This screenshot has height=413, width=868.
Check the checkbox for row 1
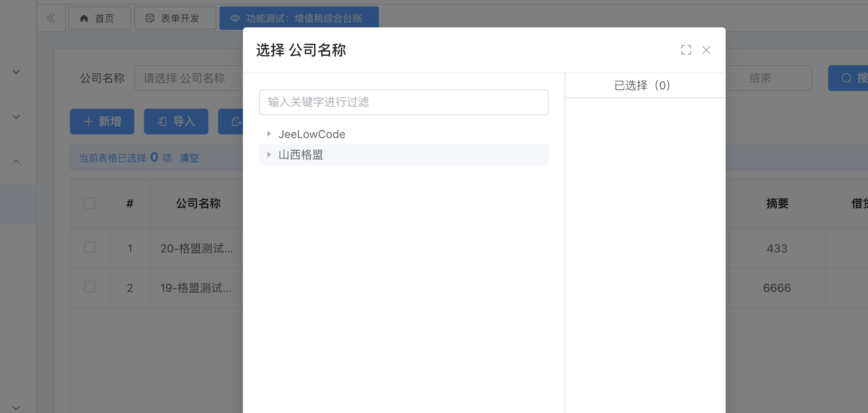pos(90,247)
